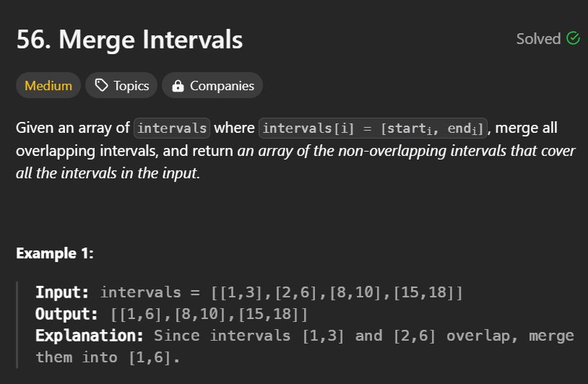The height and width of the screenshot is (384, 588).
Task: Click the green Solved checkmark icon
Action: click(574, 38)
